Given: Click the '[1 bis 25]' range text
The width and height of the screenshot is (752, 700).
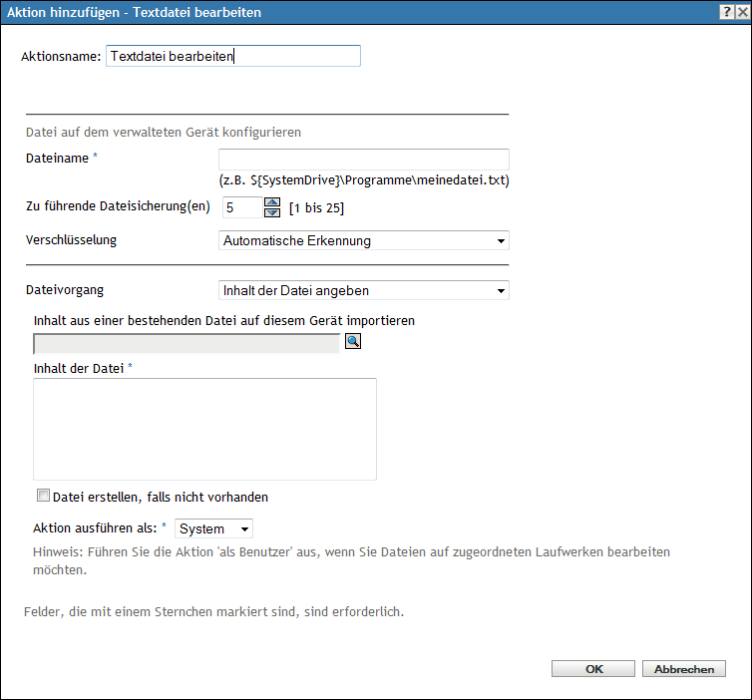Looking at the screenshot, I should 316,208.
